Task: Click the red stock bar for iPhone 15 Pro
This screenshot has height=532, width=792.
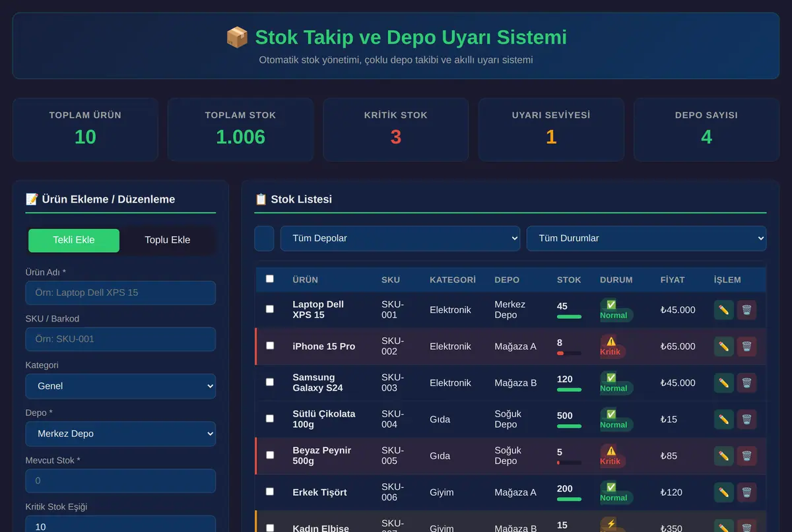Action: tap(569, 353)
